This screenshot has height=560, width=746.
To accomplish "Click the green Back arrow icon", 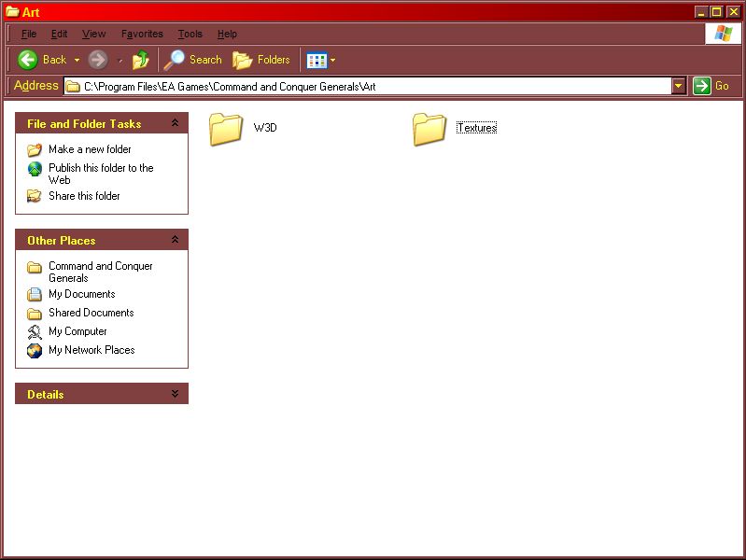I will click(27, 60).
